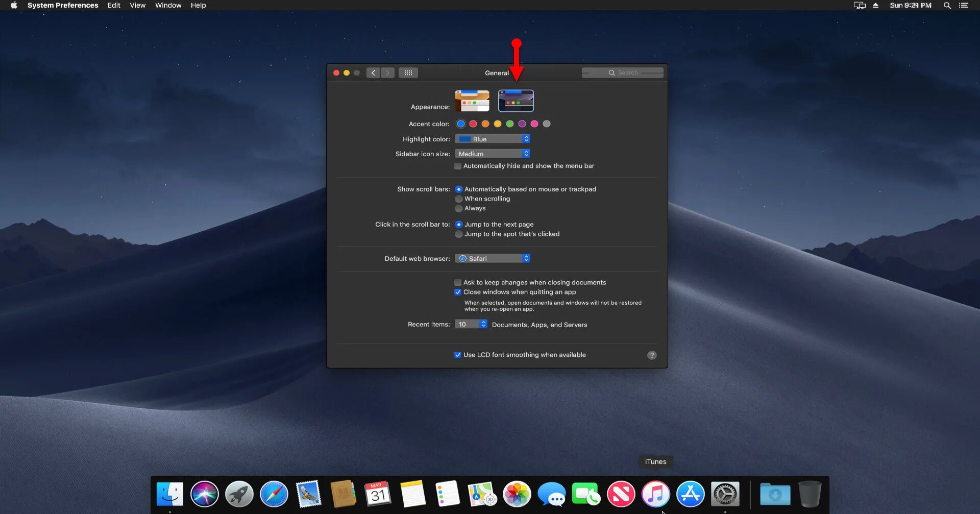This screenshot has width=980, height=514.
Task: Go back in System Preferences
Action: pyautogui.click(x=373, y=73)
